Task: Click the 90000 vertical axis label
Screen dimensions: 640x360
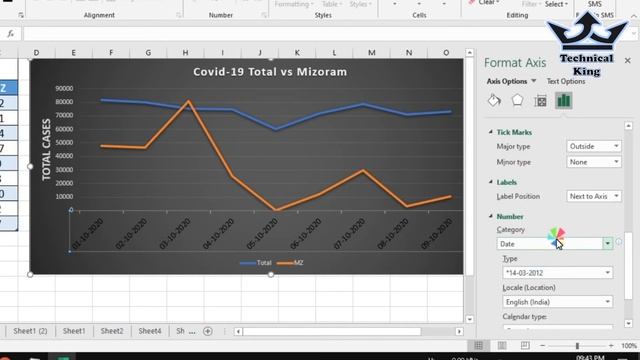Action: pyautogui.click(x=64, y=88)
